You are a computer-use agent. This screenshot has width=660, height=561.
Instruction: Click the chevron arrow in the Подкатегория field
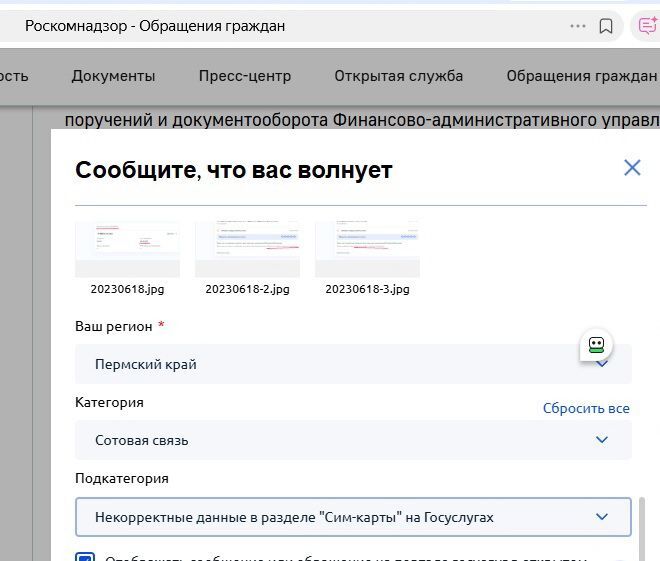point(601,516)
